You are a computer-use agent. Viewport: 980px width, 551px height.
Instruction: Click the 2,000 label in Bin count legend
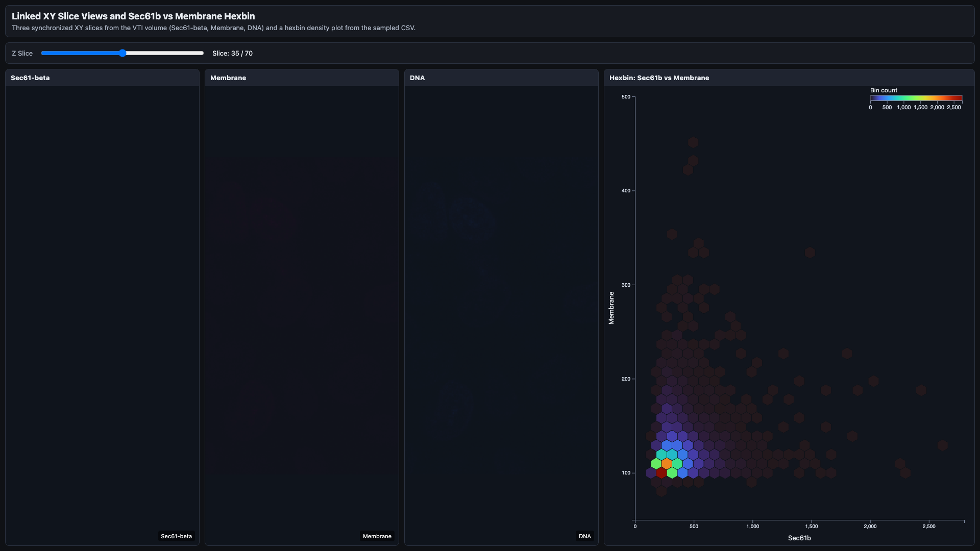tap(937, 107)
